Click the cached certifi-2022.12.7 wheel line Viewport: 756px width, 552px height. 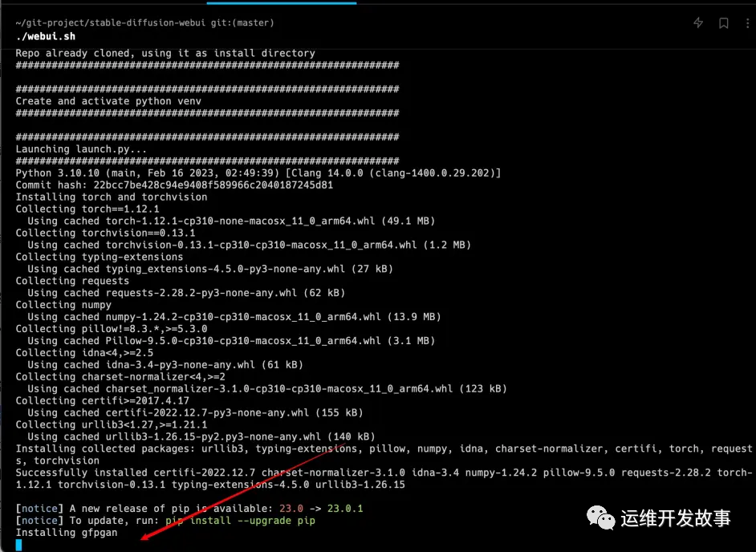(x=195, y=412)
